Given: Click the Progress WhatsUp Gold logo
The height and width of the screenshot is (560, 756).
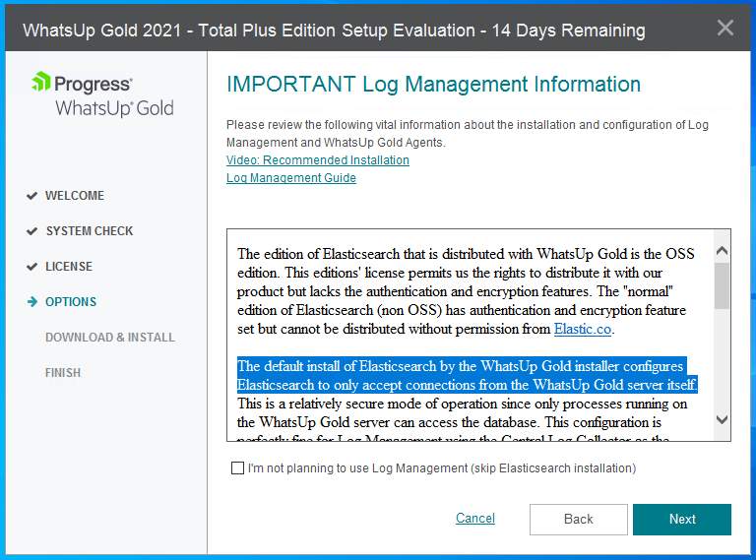Looking at the screenshot, I should point(102,94).
